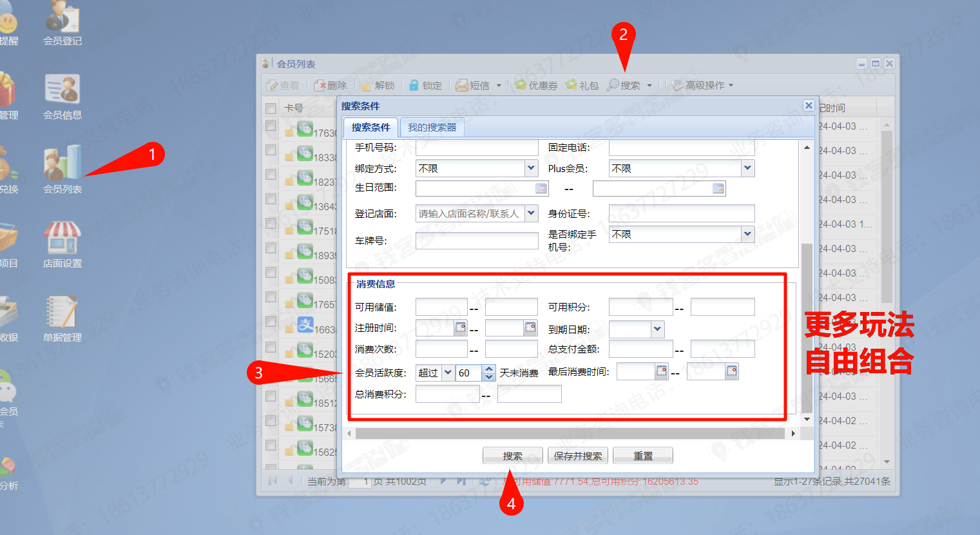Switch to the 我的搜索器 tab
The height and width of the screenshot is (535, 980).
tap(432, 128)
